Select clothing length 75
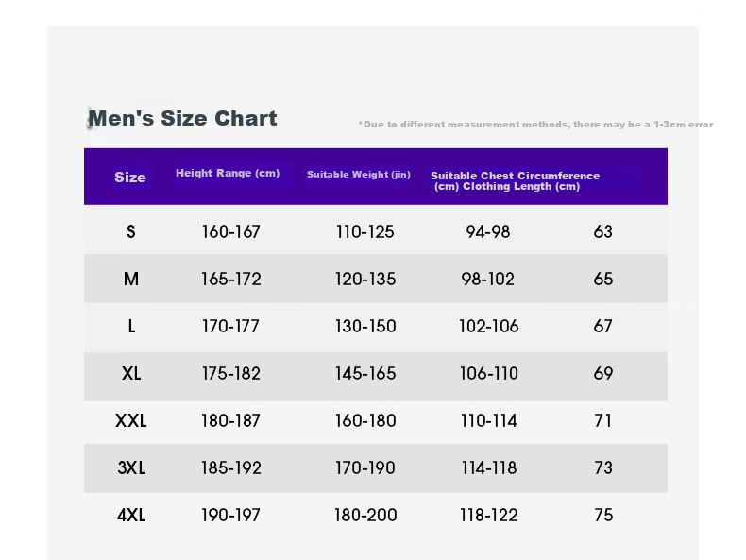 [602, 516]
